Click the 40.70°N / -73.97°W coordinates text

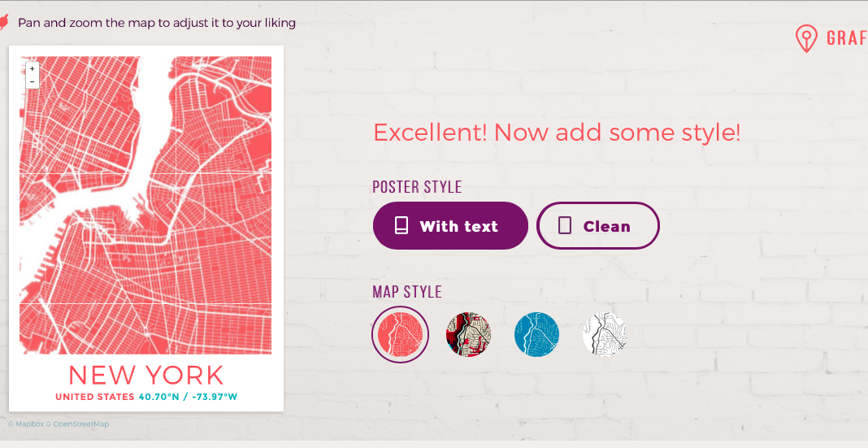(188, 397)
